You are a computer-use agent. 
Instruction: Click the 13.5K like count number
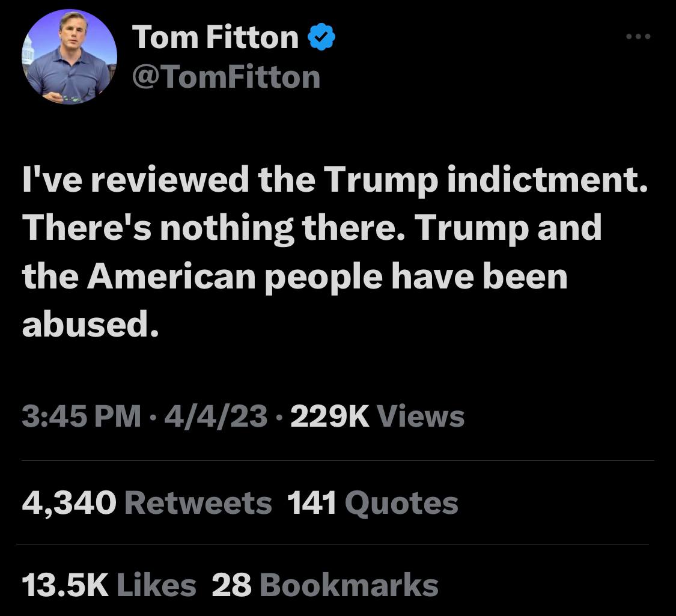[x=65, y=585]
